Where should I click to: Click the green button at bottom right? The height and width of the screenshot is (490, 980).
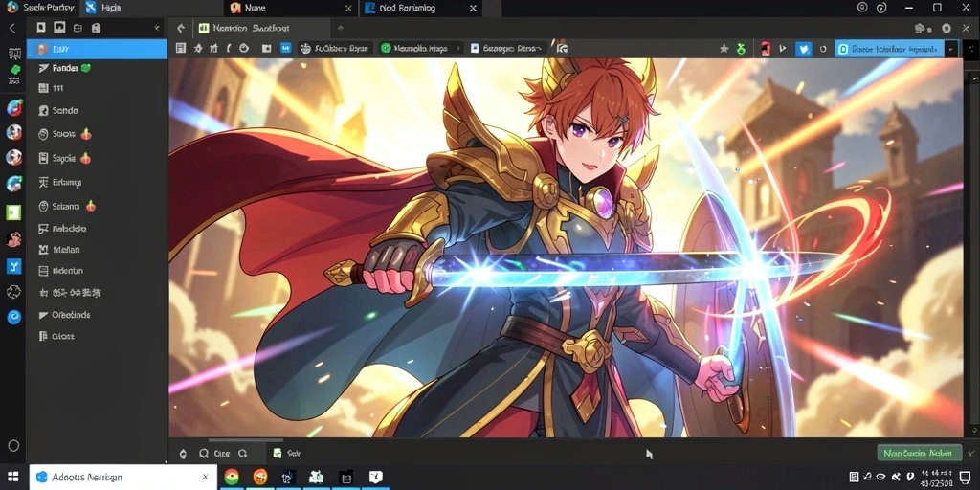coord(919,453)
